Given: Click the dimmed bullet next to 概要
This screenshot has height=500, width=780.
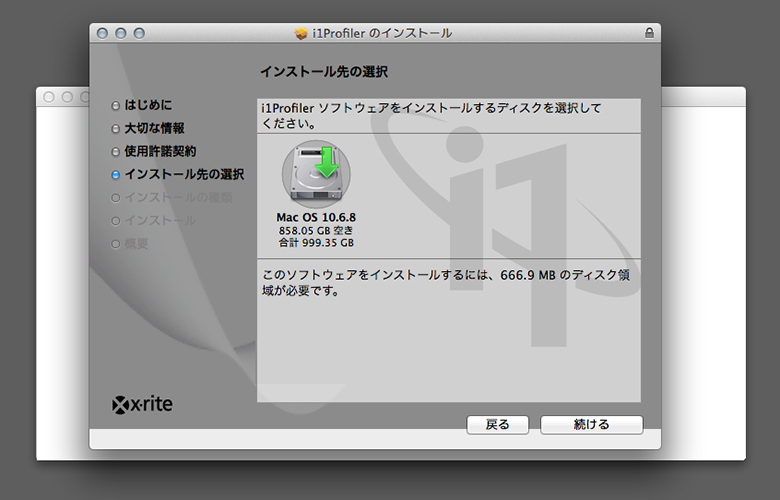Looking at the screenshot, I should [x=116, y=244].
